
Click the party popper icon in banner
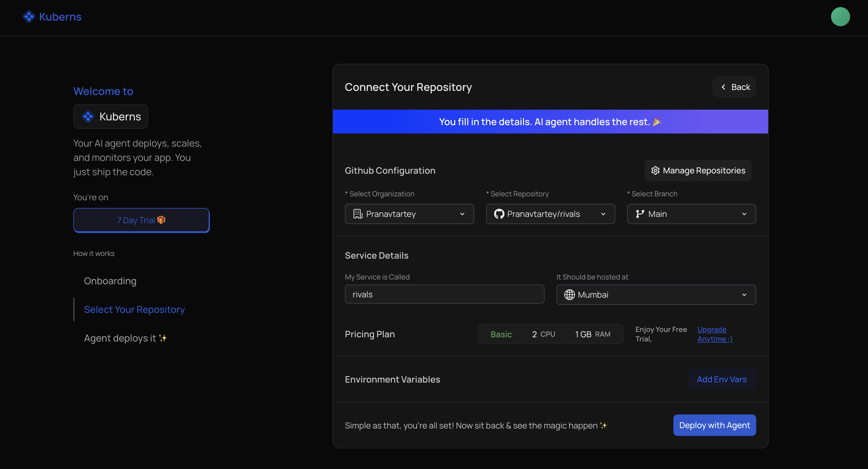[x=657, y=122]
